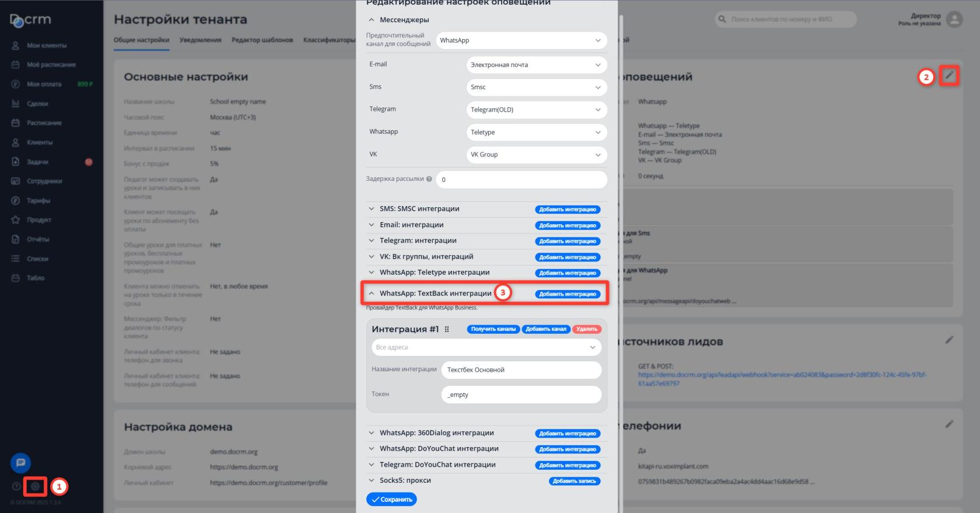Viewport: 980px width, 513px height.
Task: Edit lead sources with pencil icon
Action: pyautogui.click(x=949, y=340)
